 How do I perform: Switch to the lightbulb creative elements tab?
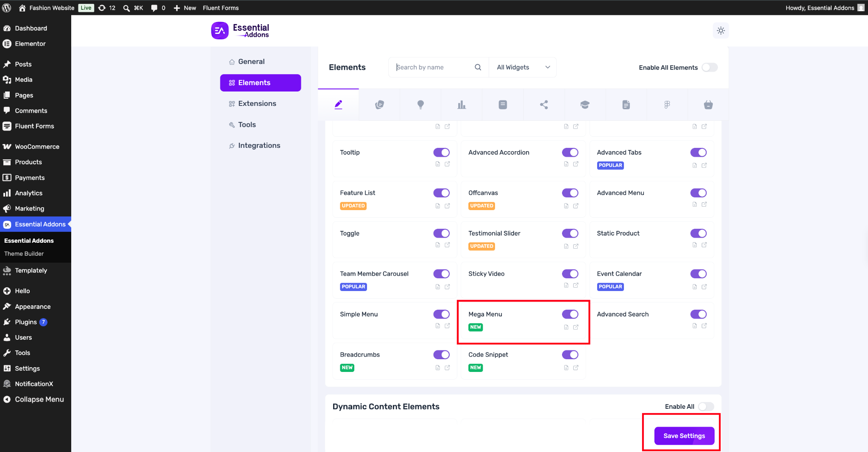pos(420,105)
